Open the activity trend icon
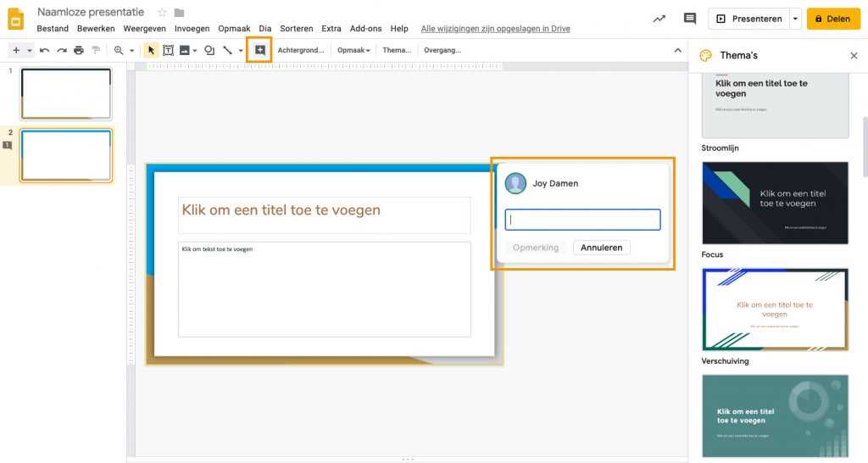The height and width of the screenshot is (463, 868). [x=659, y=19]
